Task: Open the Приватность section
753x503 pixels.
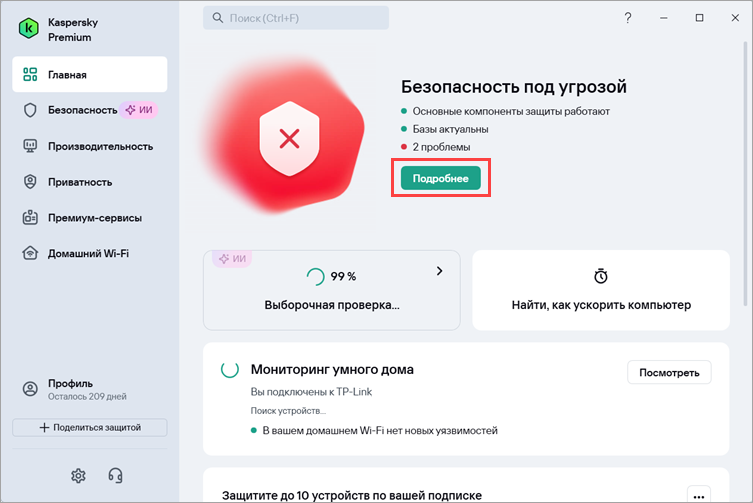Action: pos(90,182)
